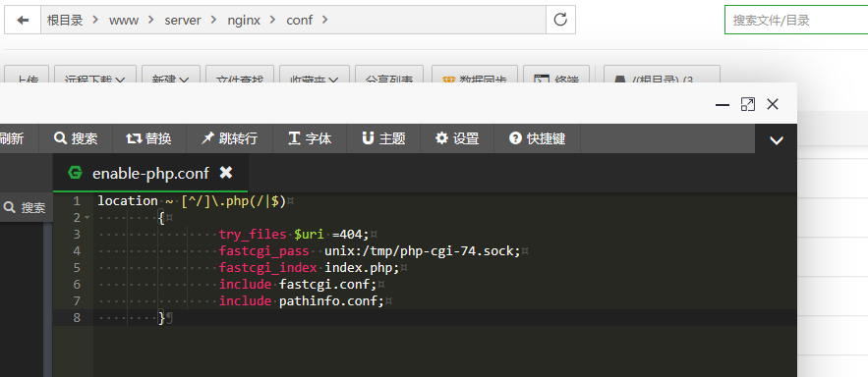Click fastcgi_pass directive on line 4

[263, 251]
